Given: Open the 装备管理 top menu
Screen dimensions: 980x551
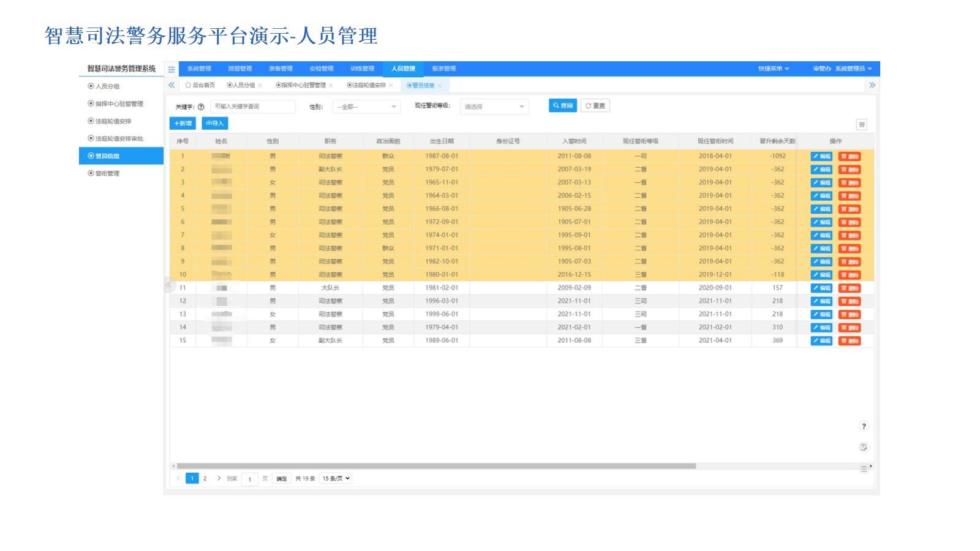Looking at the screenshot, I should 281,69.
